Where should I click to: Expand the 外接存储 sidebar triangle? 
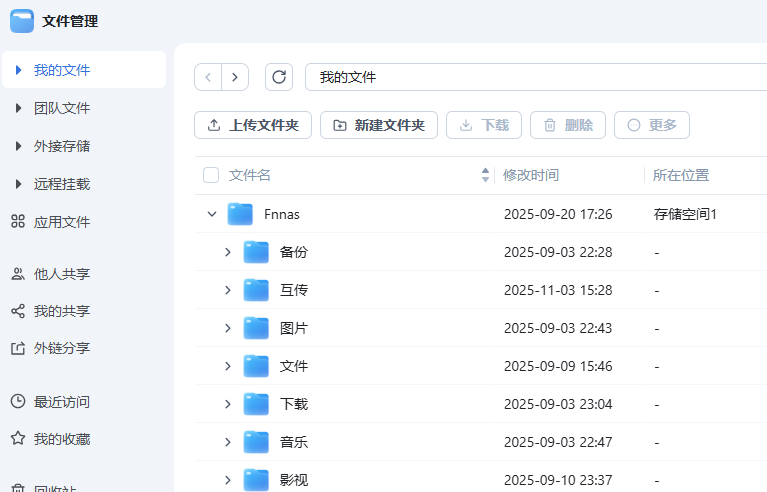(18, 146)
